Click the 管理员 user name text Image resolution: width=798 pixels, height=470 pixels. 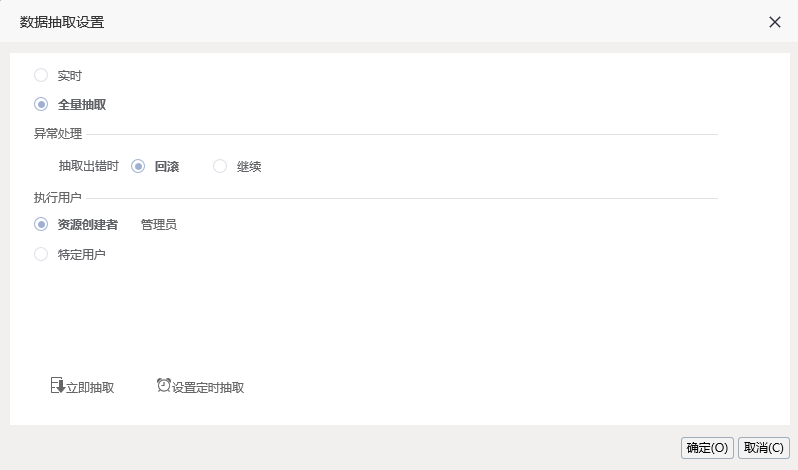click(159, 225)
